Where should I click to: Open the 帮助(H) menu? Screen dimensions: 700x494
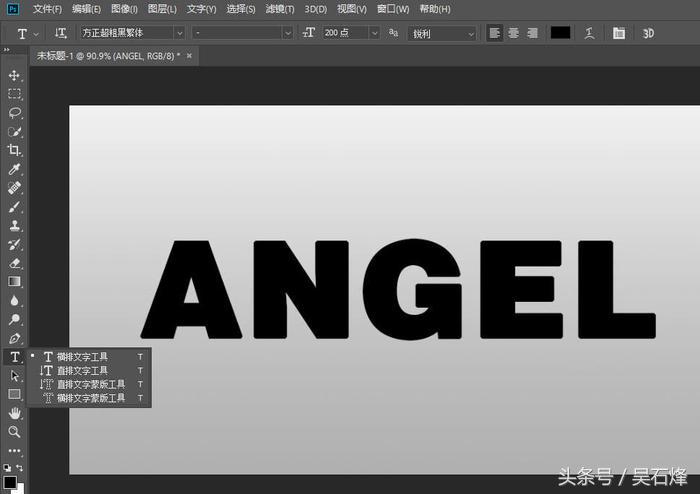[435, 8]
